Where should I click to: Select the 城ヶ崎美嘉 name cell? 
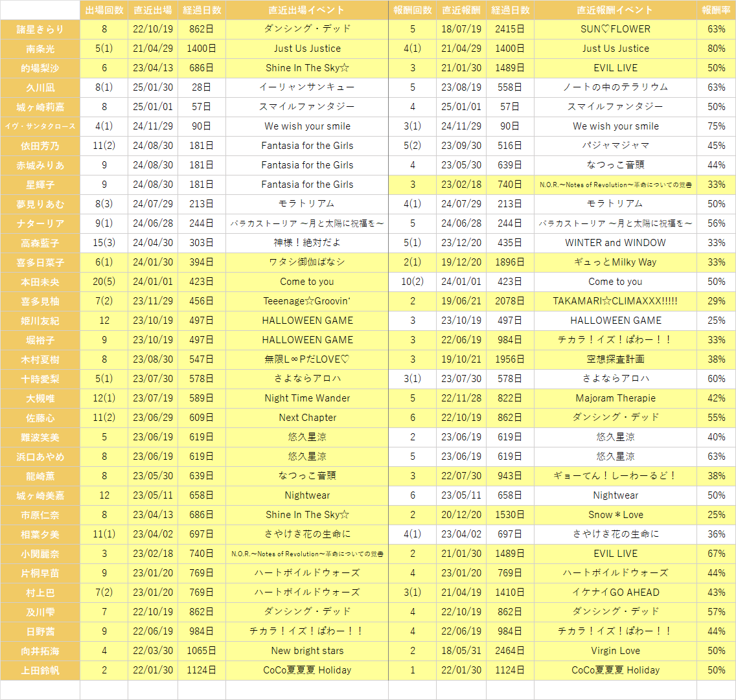40,495
